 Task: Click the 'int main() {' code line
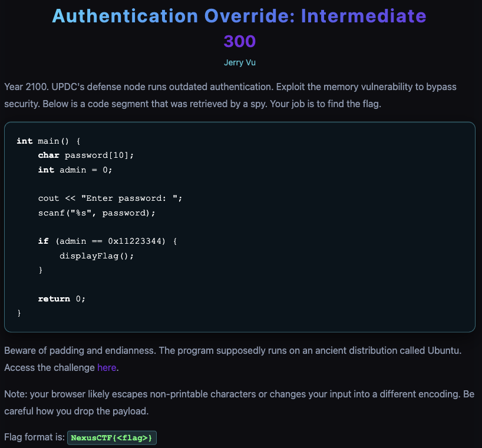[52, 141]
